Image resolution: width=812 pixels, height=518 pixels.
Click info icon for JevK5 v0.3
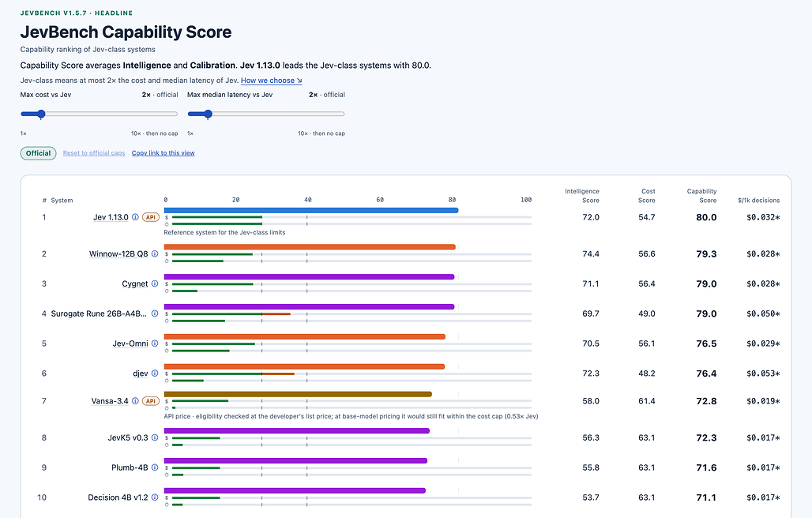pos(154,437)
